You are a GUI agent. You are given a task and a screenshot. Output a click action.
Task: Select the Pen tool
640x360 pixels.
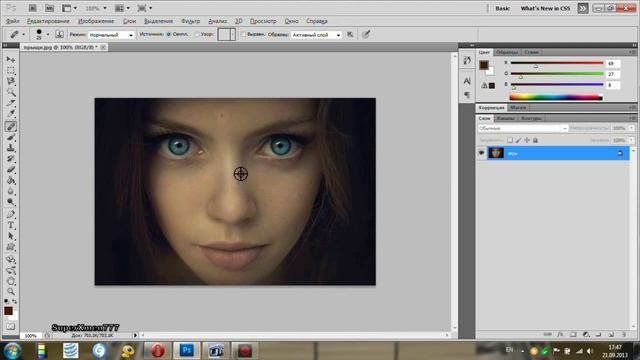11,214
